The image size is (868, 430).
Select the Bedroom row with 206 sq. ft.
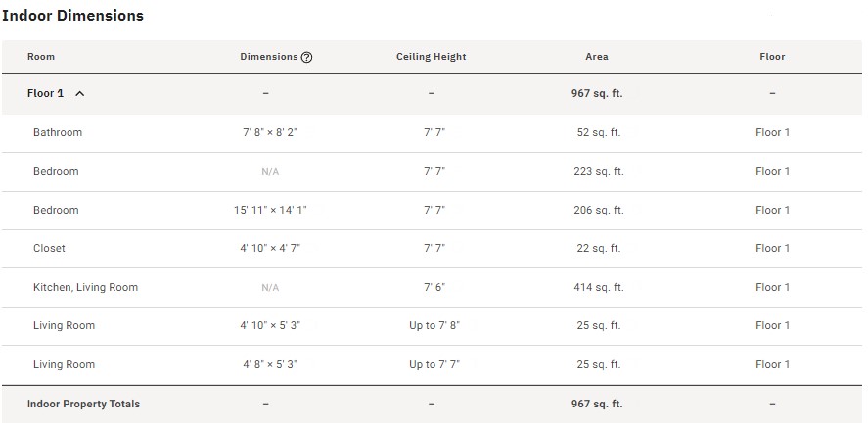[x=56, y=210]
